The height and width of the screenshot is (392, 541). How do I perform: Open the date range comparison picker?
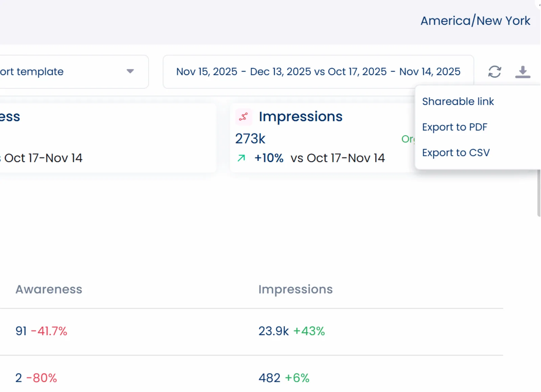coord(318,72)
